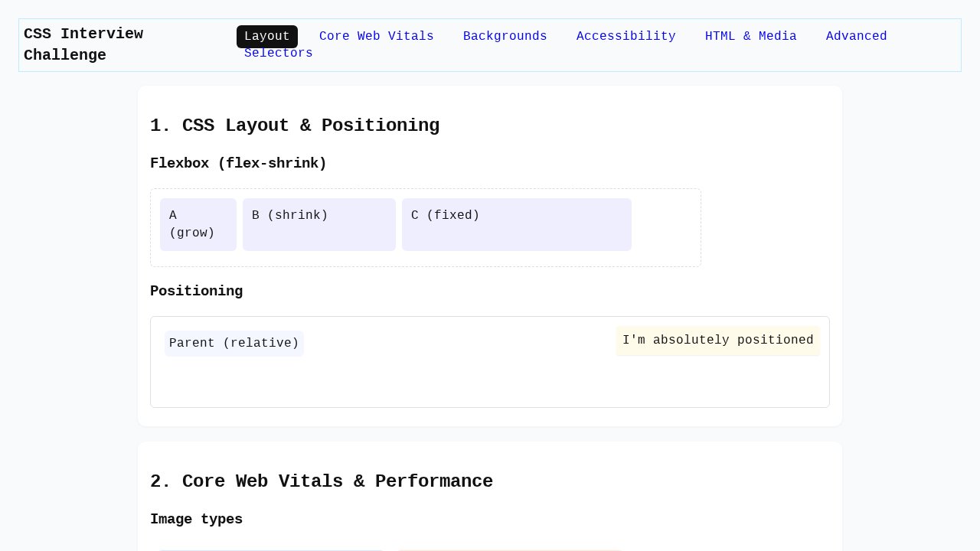Click the CSS Interview Challenge site title
Image resolution: width=980 pixels, height=551 pixels.
[x=83, y=44]
